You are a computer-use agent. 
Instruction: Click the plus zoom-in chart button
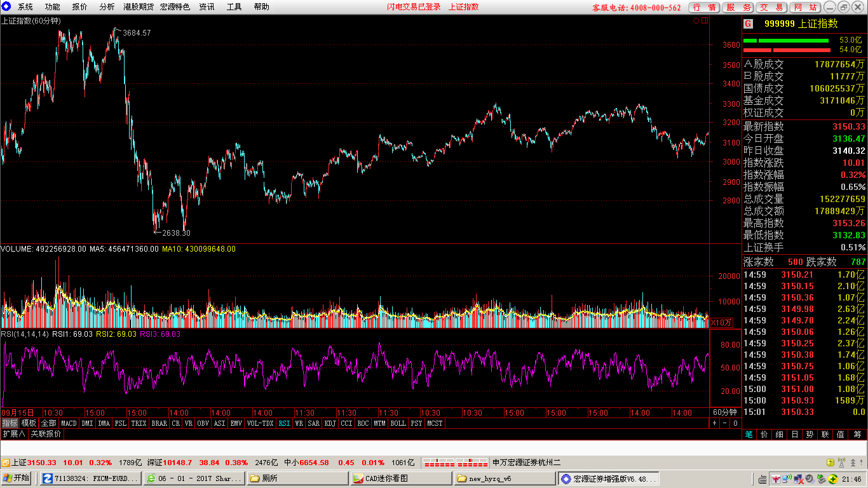coord(714,423)
